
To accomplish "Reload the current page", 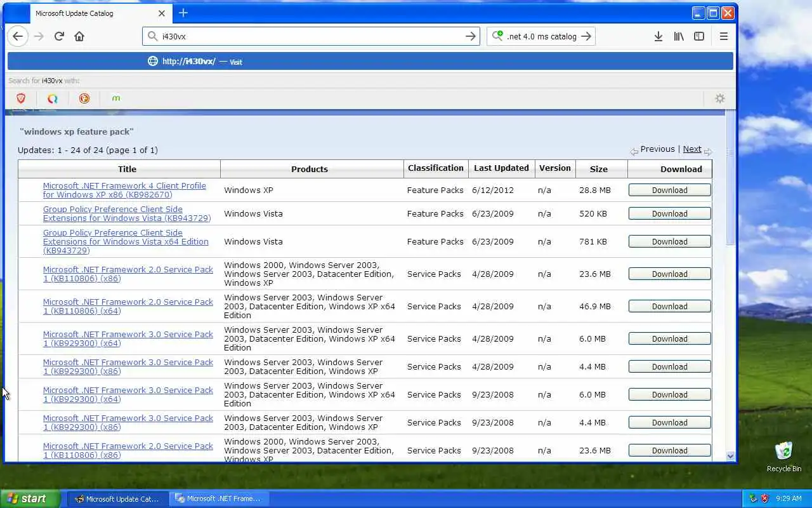I will (x=59, y=36).
